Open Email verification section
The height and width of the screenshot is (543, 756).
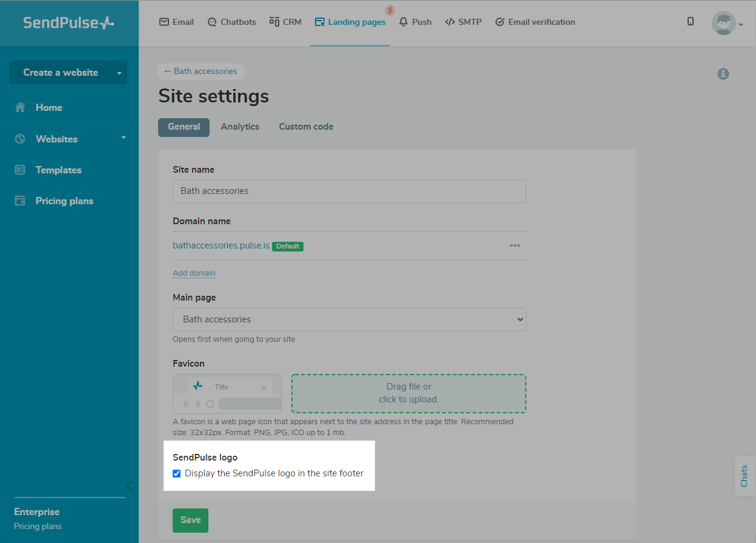tap(535, 22)
